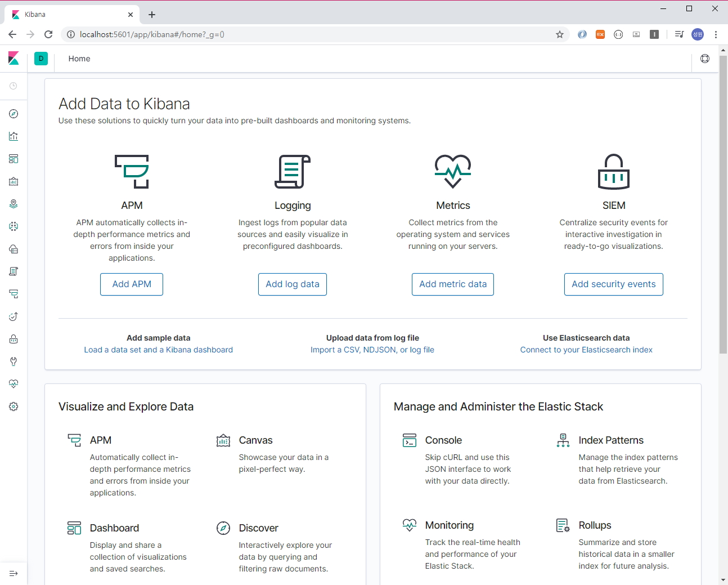
Task: Open a new browser tab
Action: (152, 15)
